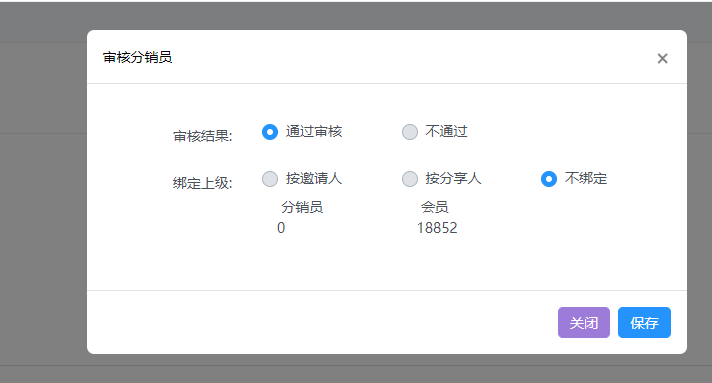Close the 审核分销员 dialog with the X icon
Screen dimensions: 712x383
(x=662, y=58)
